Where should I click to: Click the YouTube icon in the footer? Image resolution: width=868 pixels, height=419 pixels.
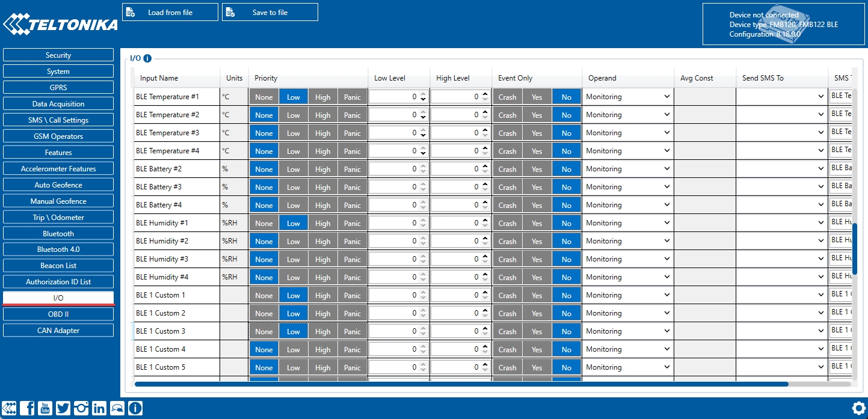(45, 408)
